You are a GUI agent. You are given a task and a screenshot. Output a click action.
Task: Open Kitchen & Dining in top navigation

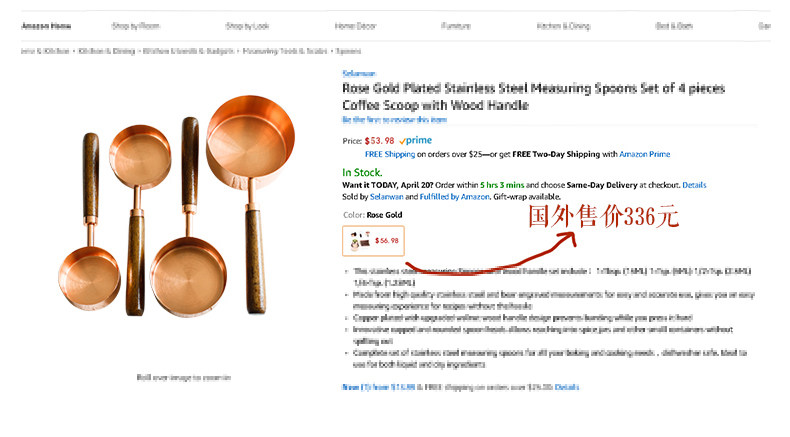pos(561,25)
